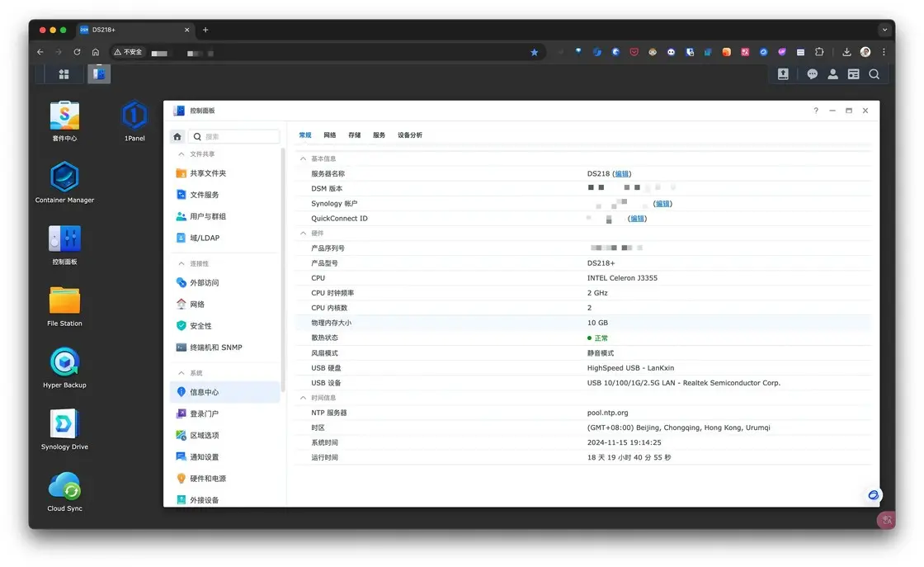Click the 物理内存大小 row
This screenshot has width=924, height=567.
coord(583,323)
